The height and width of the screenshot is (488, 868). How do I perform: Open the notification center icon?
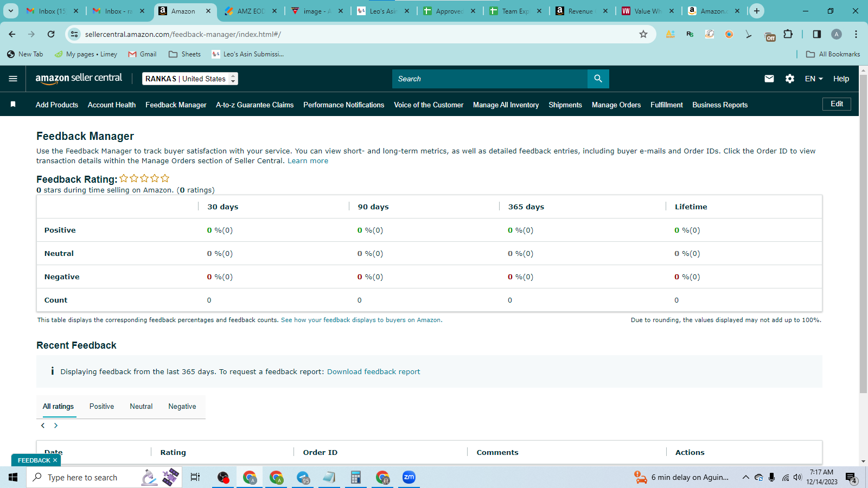[851, 478]
